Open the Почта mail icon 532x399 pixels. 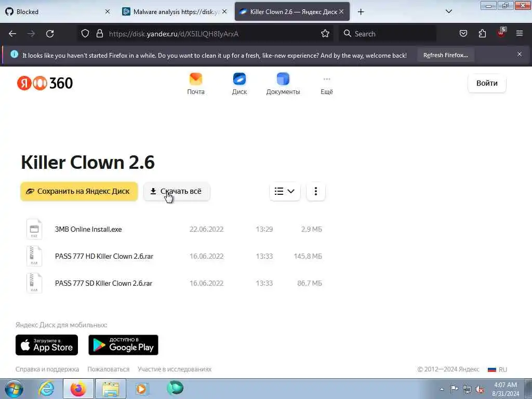click(196, 84)
